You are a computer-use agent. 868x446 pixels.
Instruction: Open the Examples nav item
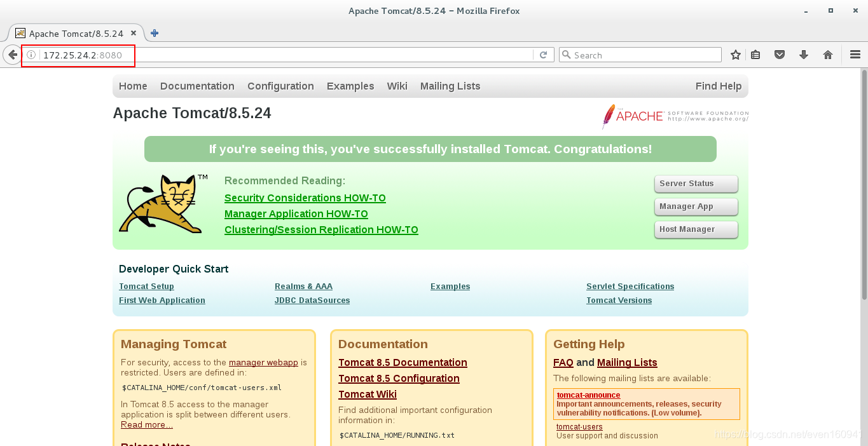point(350,86)
